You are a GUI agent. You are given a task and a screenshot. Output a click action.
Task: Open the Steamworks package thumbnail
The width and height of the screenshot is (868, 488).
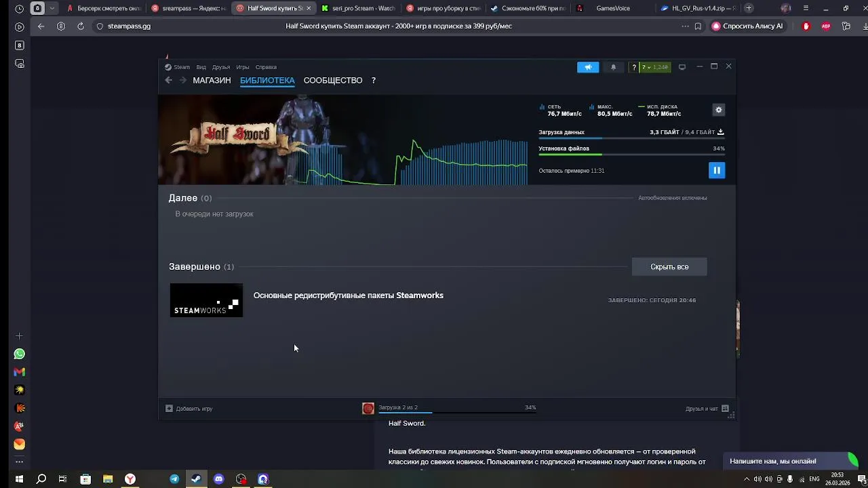click(x=206, y=300)
